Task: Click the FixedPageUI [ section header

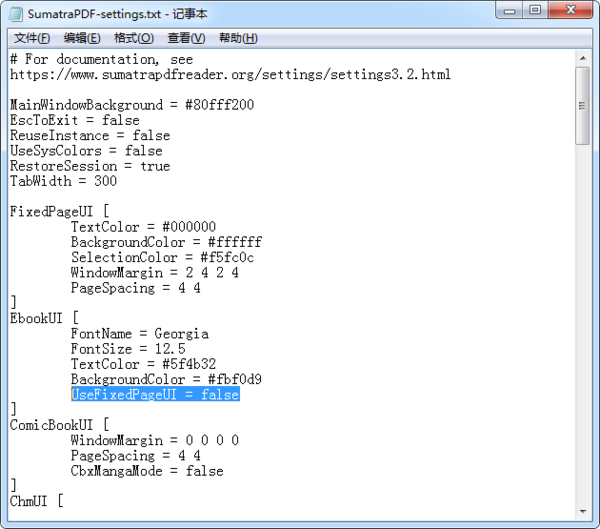Action: pyautogui.click(x=59, y=211)
